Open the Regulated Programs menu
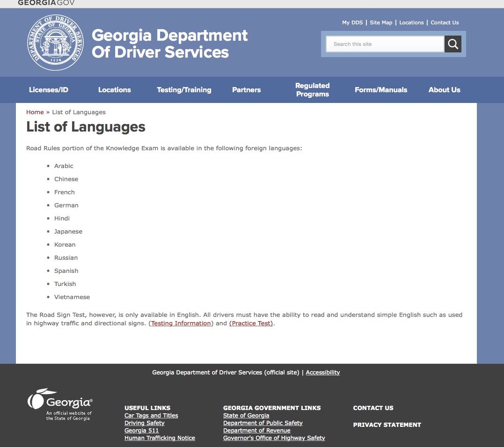Screen dimensions: 504x447 pyautogui.click(x=313, y=90)
